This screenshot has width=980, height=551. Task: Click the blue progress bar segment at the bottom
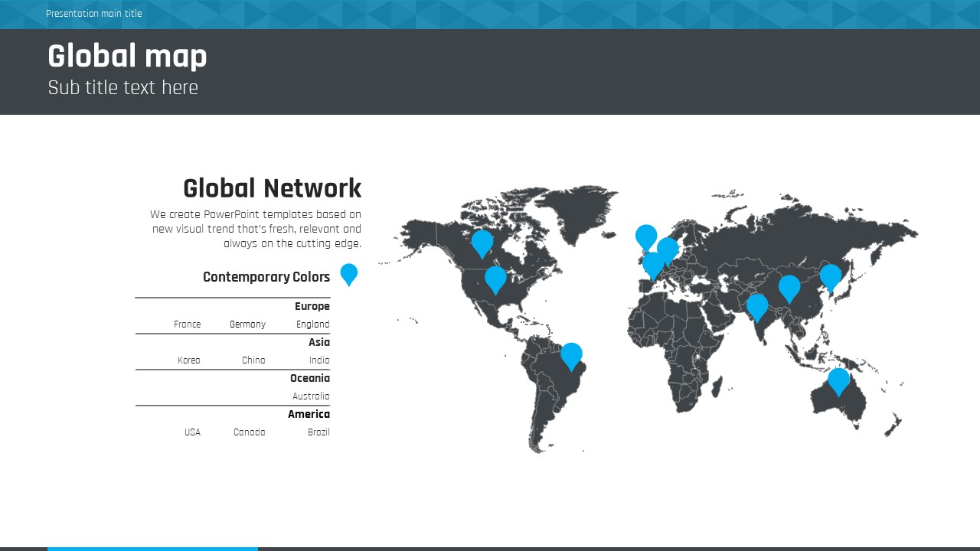(152, 548)
